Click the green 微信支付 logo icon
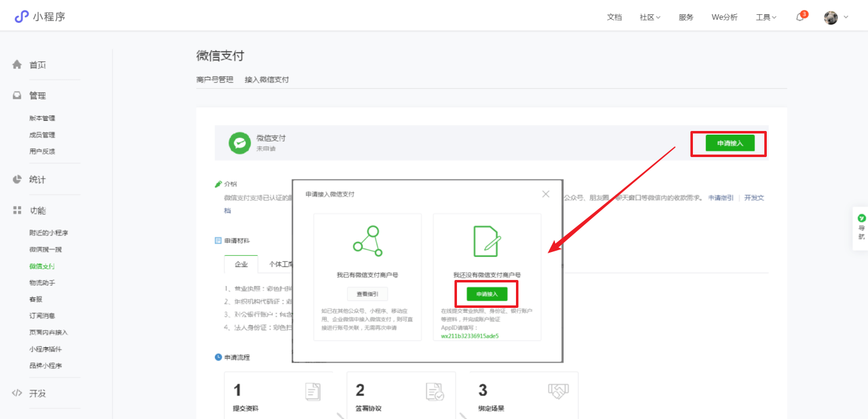 [x=239, y=143]
